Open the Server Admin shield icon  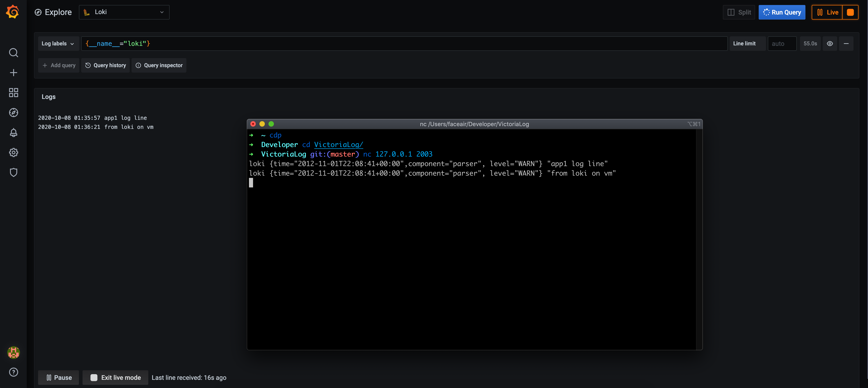pos(13,172)
